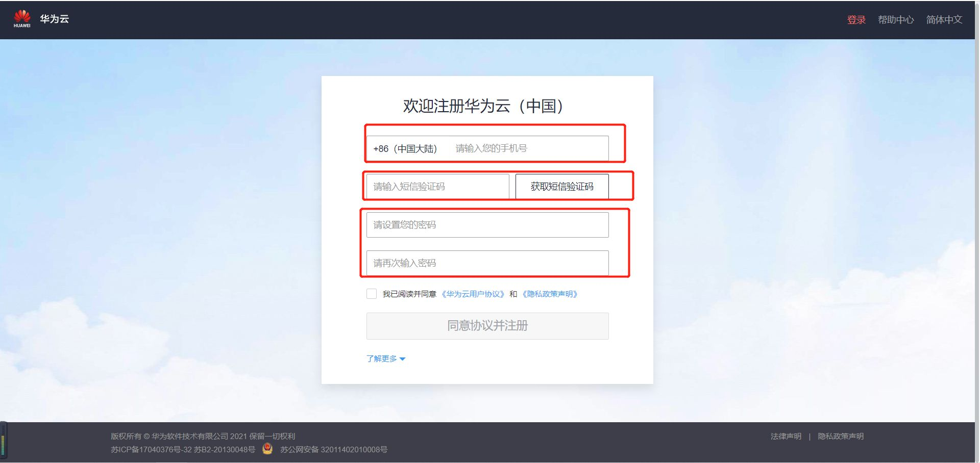This screenshot has height=463, width=980.
Task: Click the SMS verification code input field
Action: click(x=436, y=186)
